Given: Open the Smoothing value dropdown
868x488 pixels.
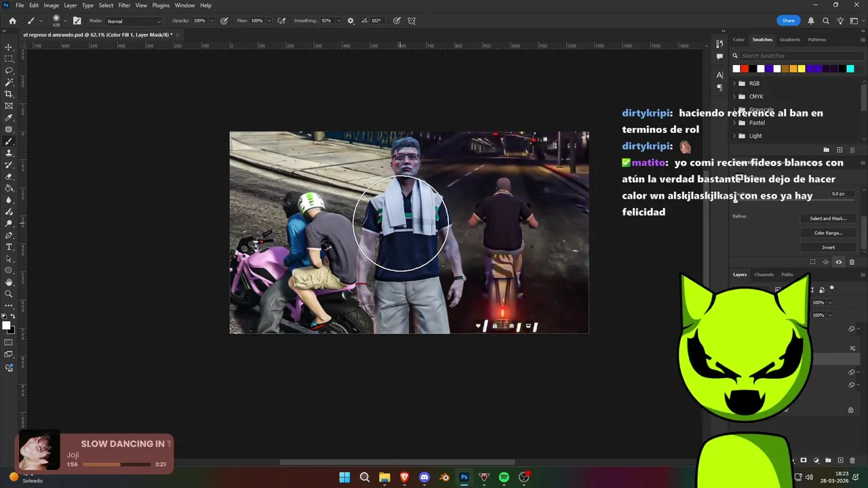Looking at the screenshot, I should (x=339, y=21).
